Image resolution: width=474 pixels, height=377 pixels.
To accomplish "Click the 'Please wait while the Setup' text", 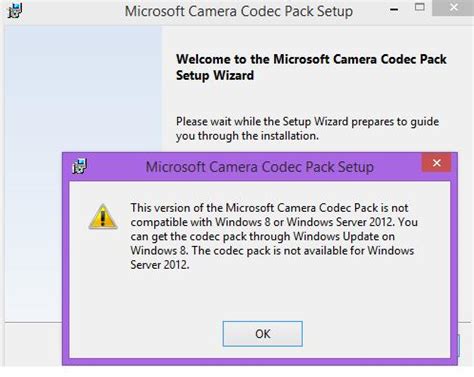I will [307, 128].
